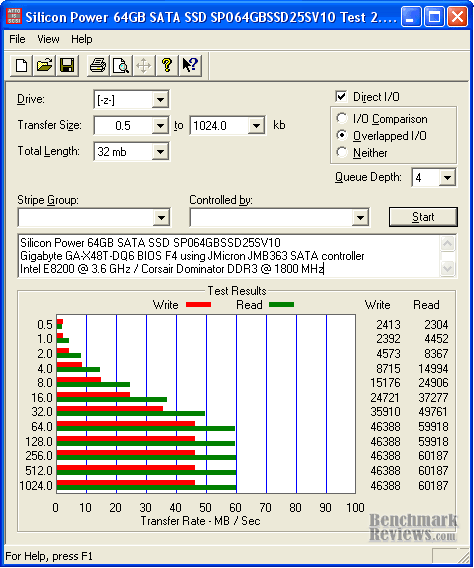This screenshot has width=474, height=568.
Task: Click the red Write legend swatch
Action: (198, 305)
